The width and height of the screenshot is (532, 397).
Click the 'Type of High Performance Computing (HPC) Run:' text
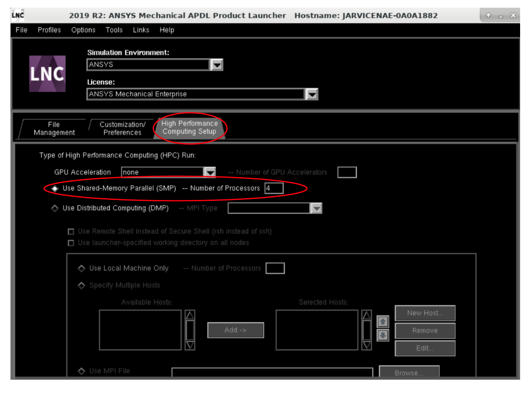pos(117,155)
